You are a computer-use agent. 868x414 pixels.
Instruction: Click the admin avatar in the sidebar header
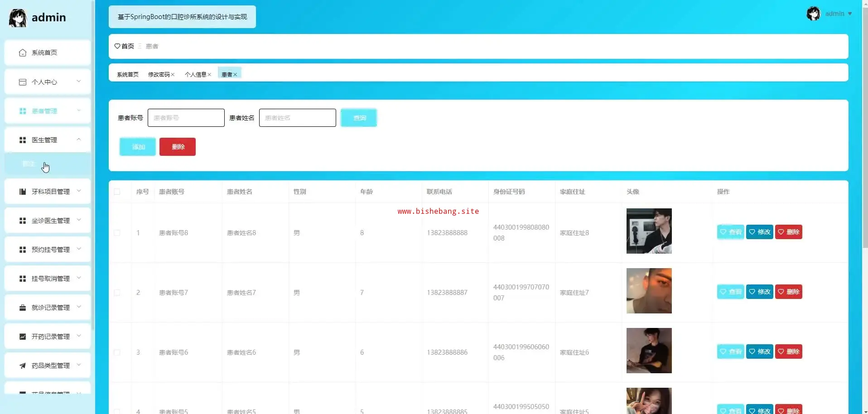[x=18, y=18]
